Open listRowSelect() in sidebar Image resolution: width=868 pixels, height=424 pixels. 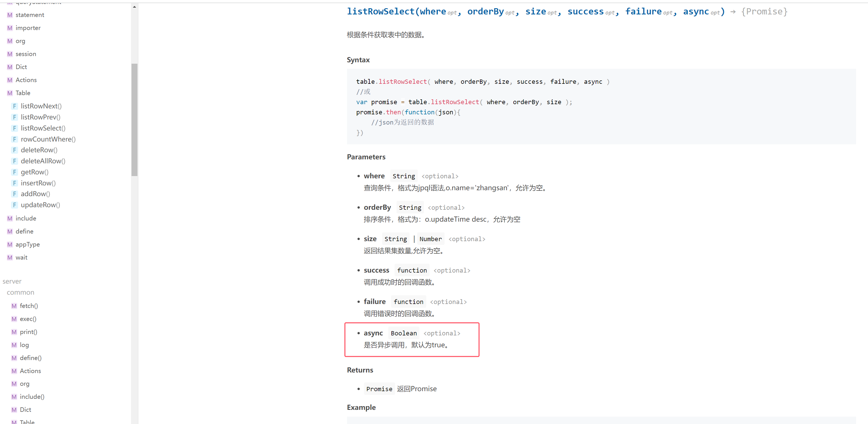tap(43, 128)
